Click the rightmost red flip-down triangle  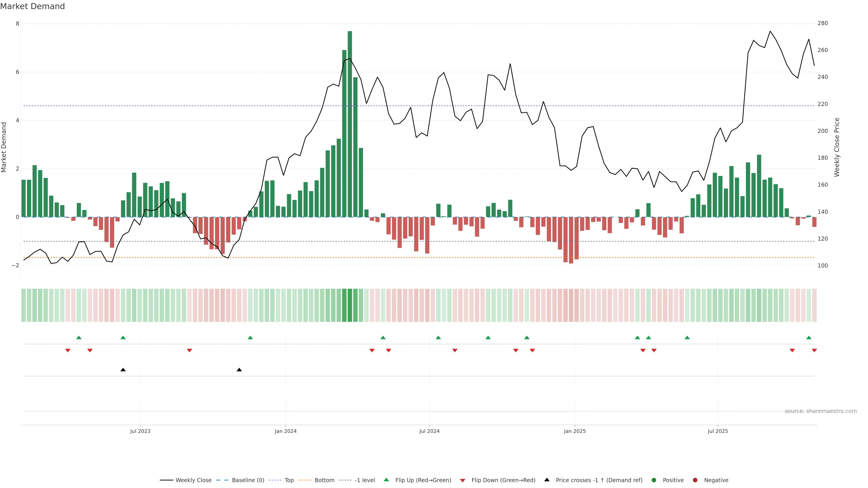point(814,351)
